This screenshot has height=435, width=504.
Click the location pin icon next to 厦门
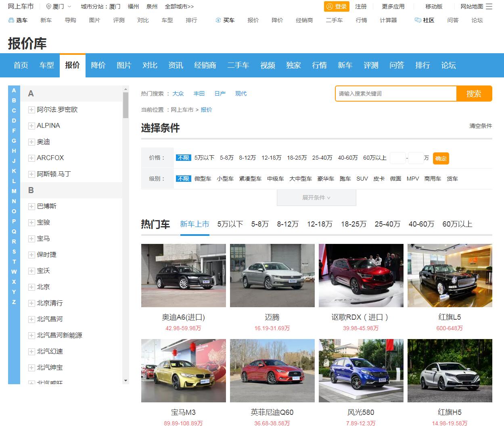tap(49, 6)
